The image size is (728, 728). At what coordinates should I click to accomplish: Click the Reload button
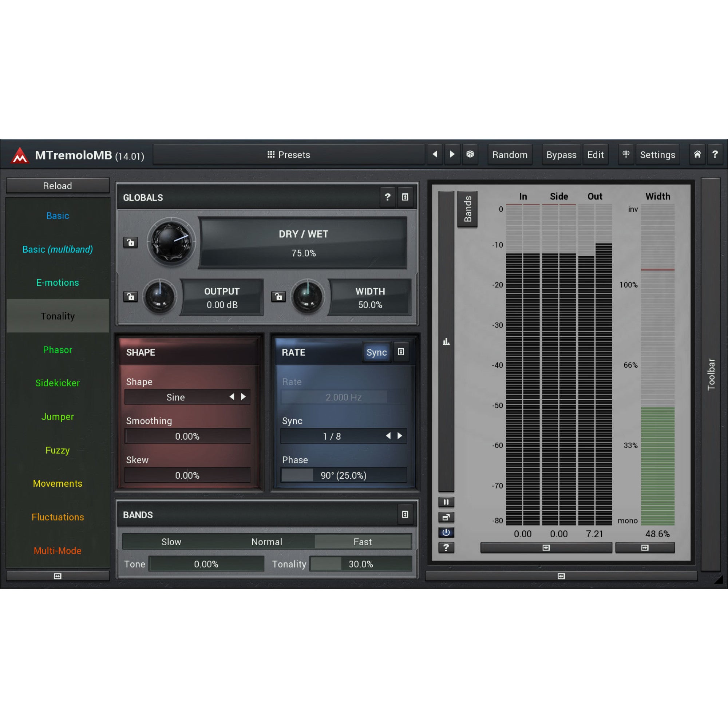(x=58, y=186)
